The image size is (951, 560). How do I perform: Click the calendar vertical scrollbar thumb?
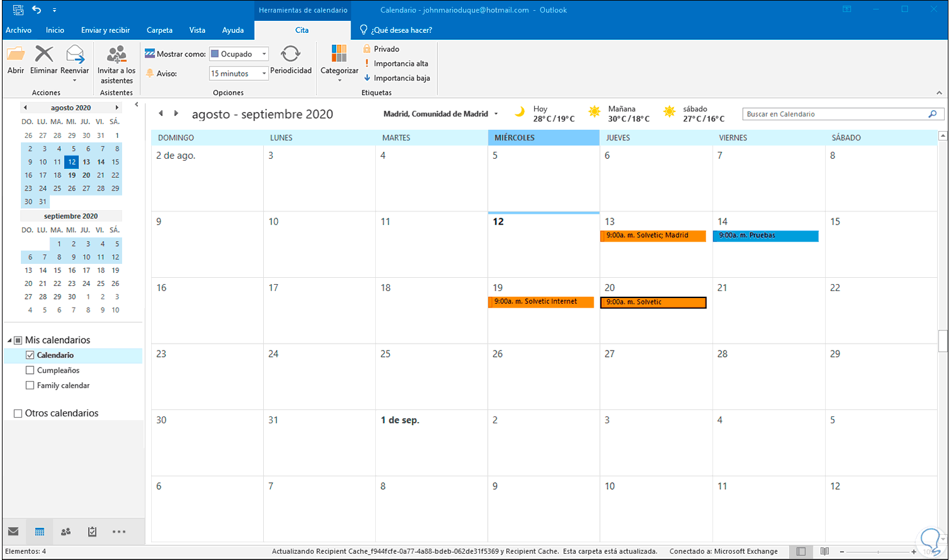[943, 340]
